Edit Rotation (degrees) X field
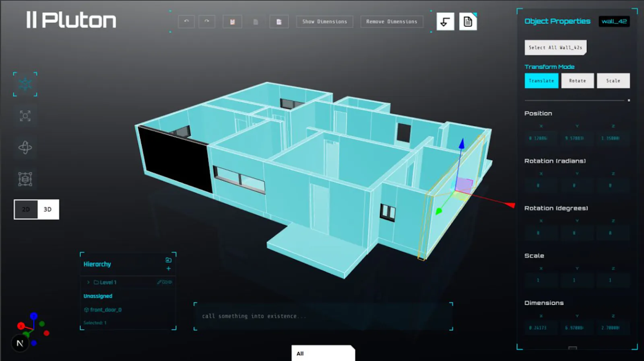 pyautogui.click(x=541, y=233)
